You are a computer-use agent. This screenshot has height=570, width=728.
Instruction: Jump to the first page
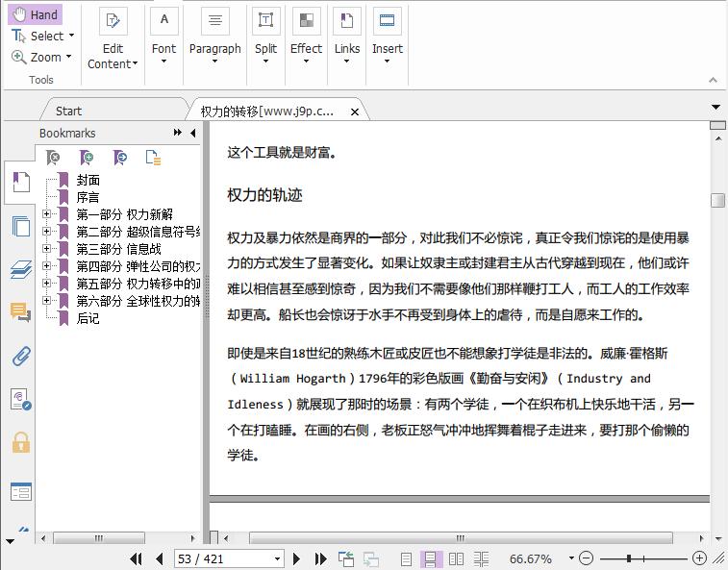tap(136, 558)
